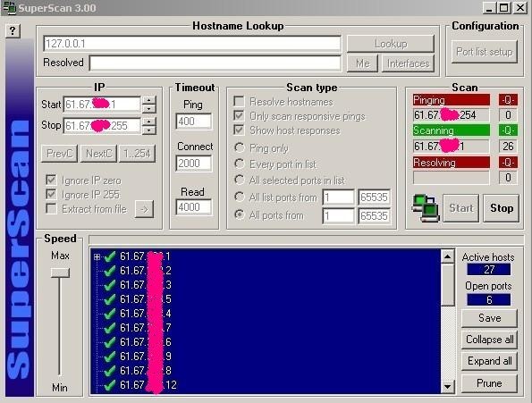Screen dimensions: 532x403
Task: Toggle Resolve hostnames checkbox
Action: tap(239, 101)
